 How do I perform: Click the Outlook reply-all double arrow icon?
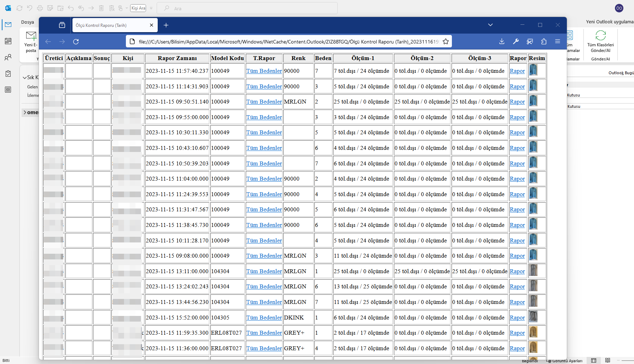pos(81,8)
